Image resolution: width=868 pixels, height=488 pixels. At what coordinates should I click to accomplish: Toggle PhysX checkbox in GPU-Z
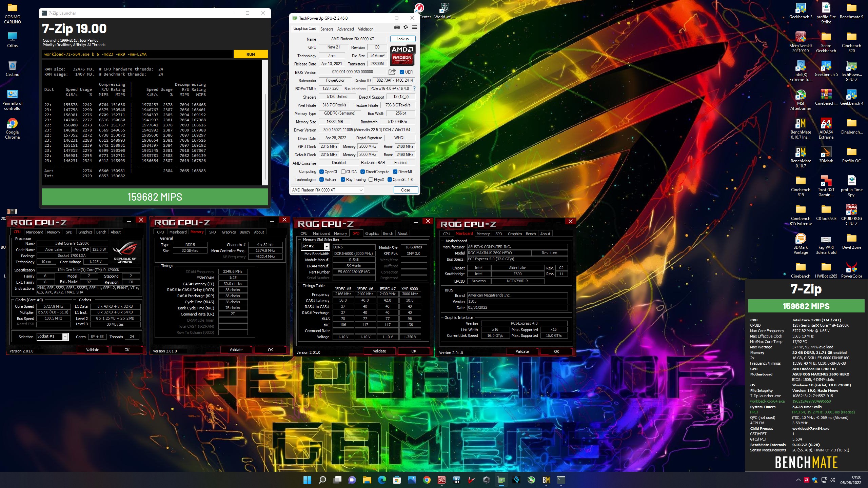[x=371, y=180]
